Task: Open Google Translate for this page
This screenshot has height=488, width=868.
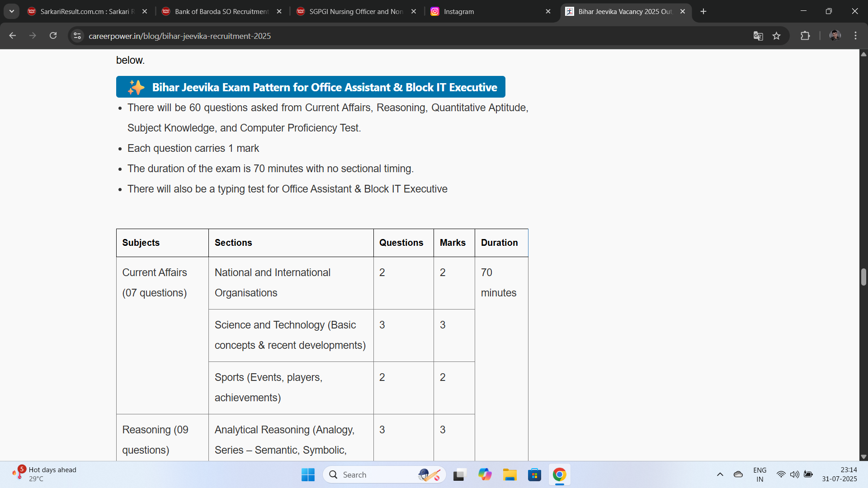Action: tap(758, 36)
